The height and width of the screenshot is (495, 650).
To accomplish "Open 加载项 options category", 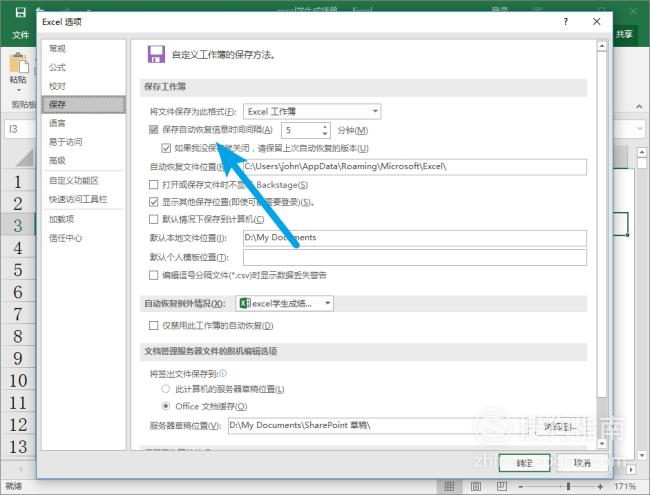I will click(x=84, y=219).
